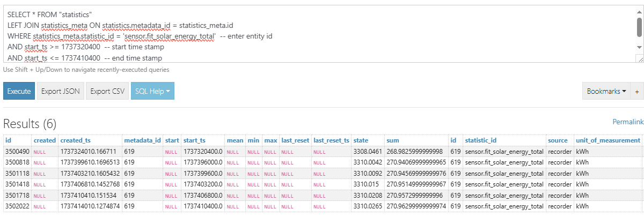Add bookmark with the plus button
644x217 pixels.
pos(637,91)
